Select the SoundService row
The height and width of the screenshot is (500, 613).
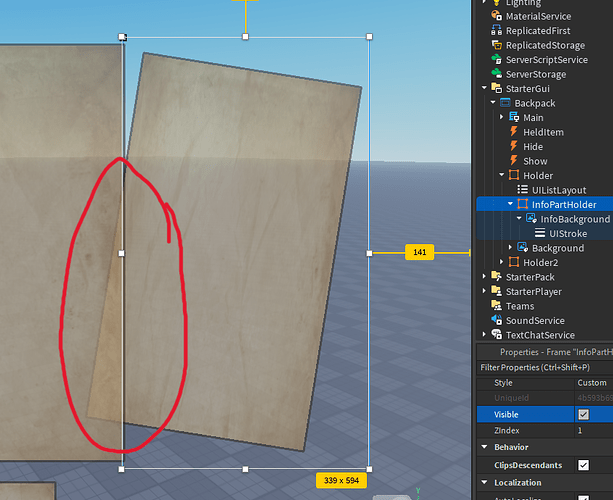tap(545, 320)
